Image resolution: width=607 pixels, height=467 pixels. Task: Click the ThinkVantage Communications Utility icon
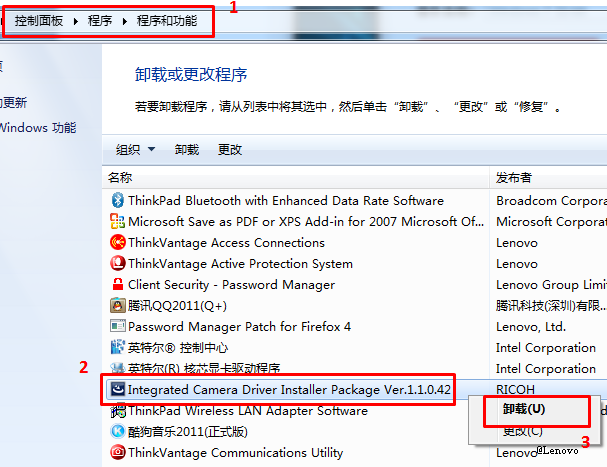click(x=118, y=452)
